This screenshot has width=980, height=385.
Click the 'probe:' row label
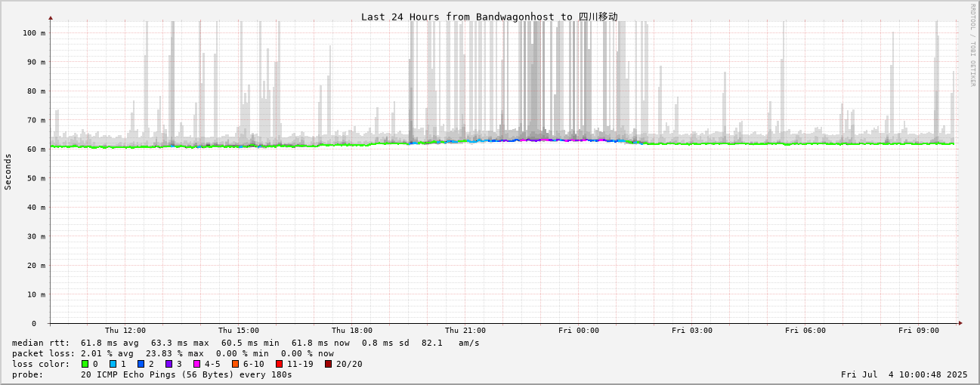[x=28, y=374]
